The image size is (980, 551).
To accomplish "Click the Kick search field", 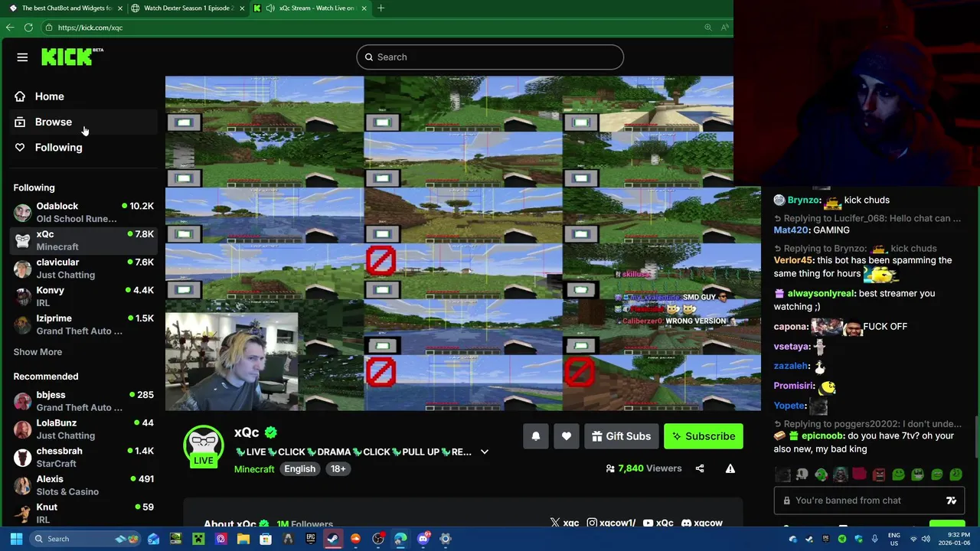I will click(490, 57).
